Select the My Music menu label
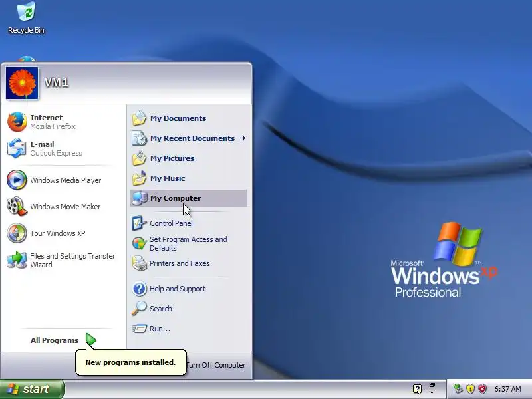 [x=168, y=178]
